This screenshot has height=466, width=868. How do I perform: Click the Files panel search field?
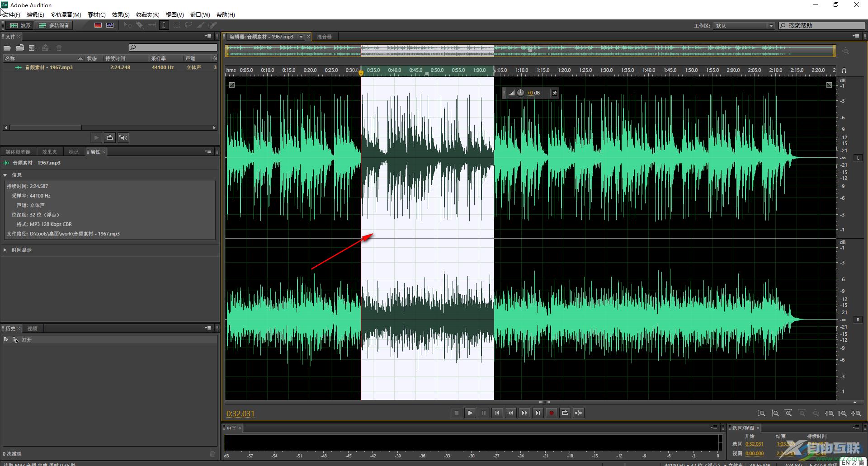pyautogui.click(x=173, y=47)
